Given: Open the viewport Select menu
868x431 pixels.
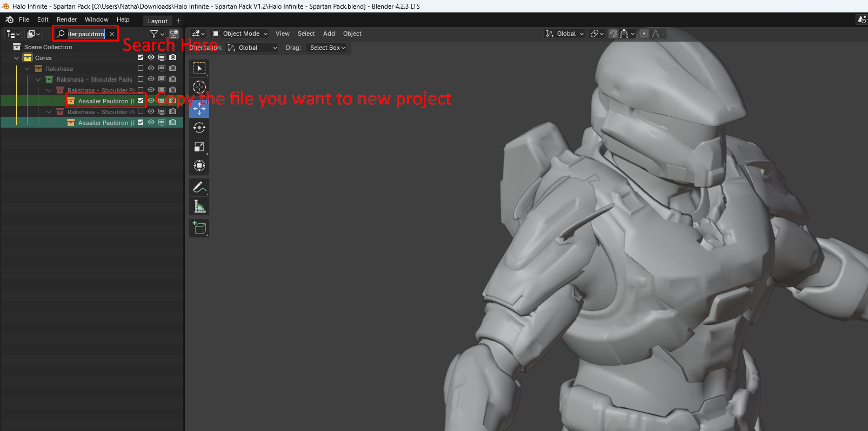Looking at the screenshot, I should tap(306, 34).
